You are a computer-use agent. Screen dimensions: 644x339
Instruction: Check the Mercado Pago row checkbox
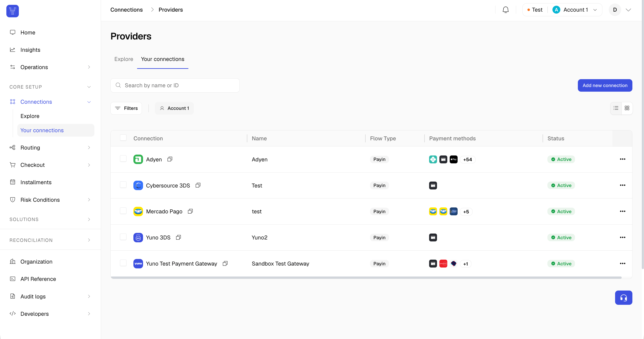coord(123,211)
